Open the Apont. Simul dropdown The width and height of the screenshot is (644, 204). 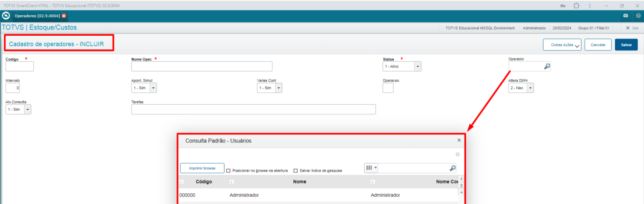[144, 88]
